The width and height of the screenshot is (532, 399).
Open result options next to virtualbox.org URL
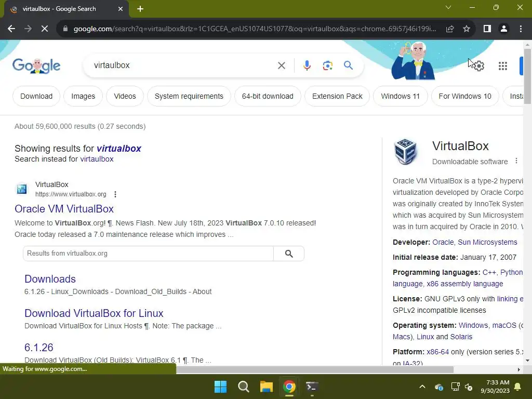115,194
